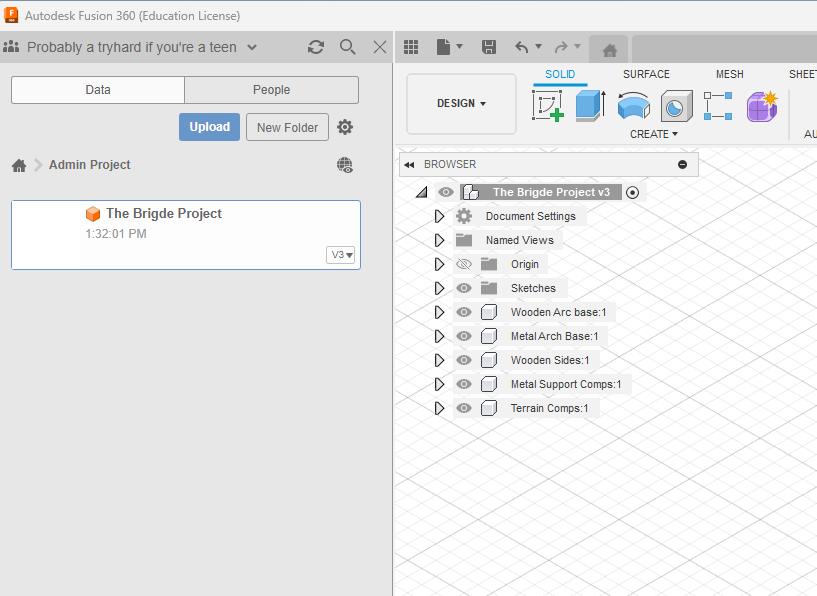This screenshot has height=596, width=817.
Task: Expand Metal Support Comps:1 node
Action: tap(439, 384)
